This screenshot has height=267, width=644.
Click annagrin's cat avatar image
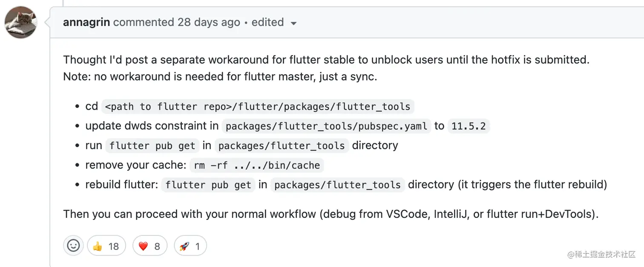point(21,23)
